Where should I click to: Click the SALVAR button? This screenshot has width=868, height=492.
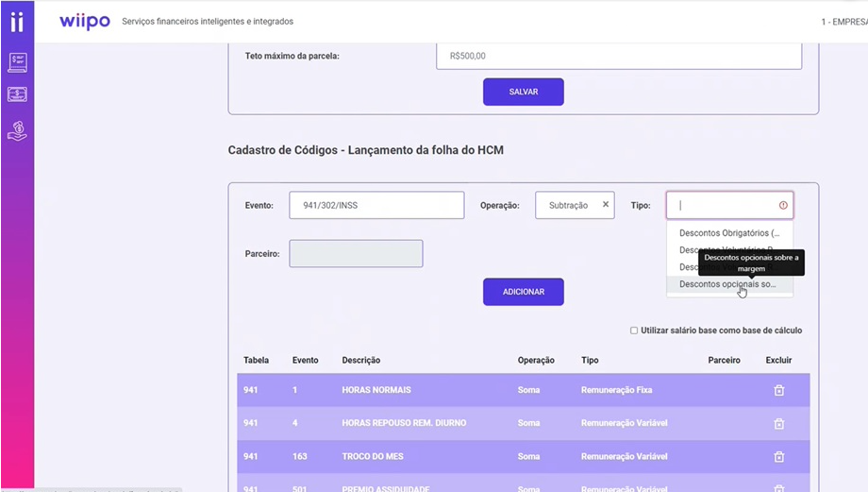click(523, 92)
